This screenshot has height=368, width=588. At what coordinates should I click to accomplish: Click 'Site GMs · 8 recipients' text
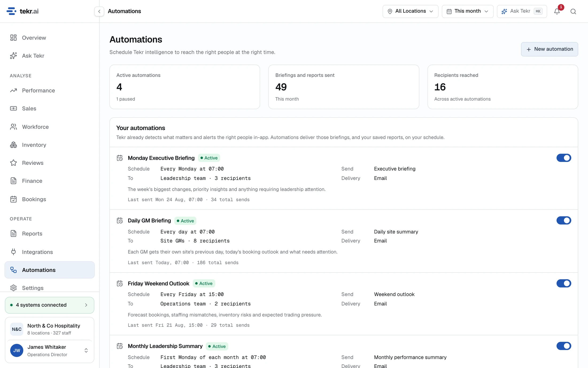click(195, 241)
